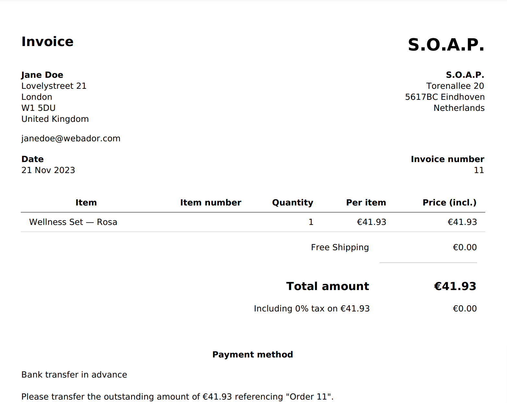Select the 5617BC Eindhoven postal line

[x=444, y=97]
